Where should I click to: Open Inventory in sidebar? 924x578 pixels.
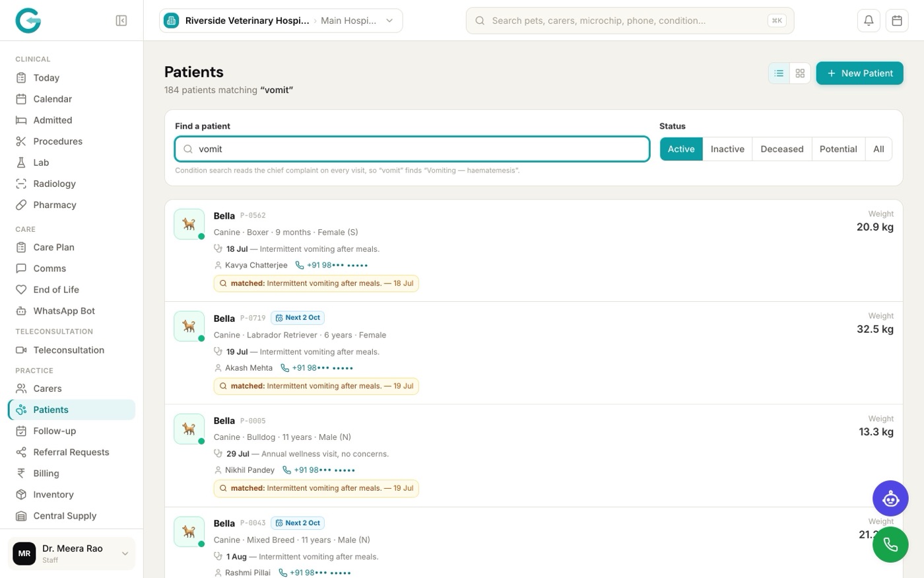[x=71, y=495]
